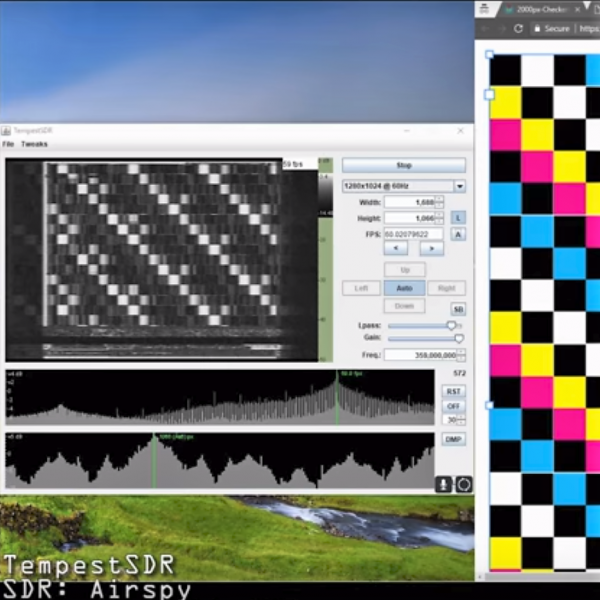600x600 pixels.
Task: Click the right arrow FPS adjust button
Action: 432,248
